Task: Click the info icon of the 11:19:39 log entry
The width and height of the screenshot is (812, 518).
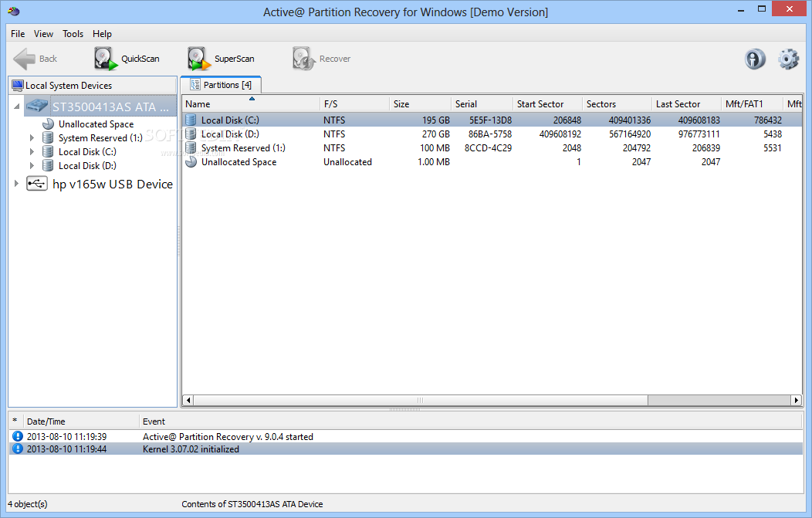Action: pyautogui.click(x=18, y=437)
